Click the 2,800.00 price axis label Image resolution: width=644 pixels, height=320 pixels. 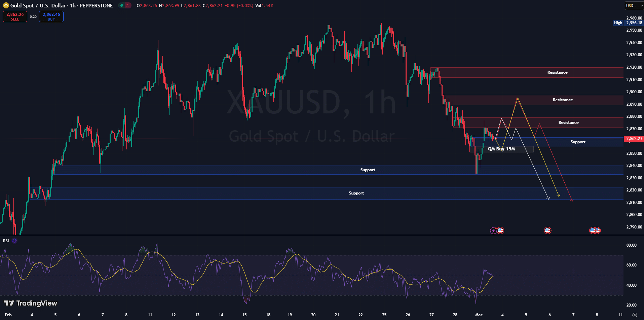pyautogui.click(x=634, y=215)
